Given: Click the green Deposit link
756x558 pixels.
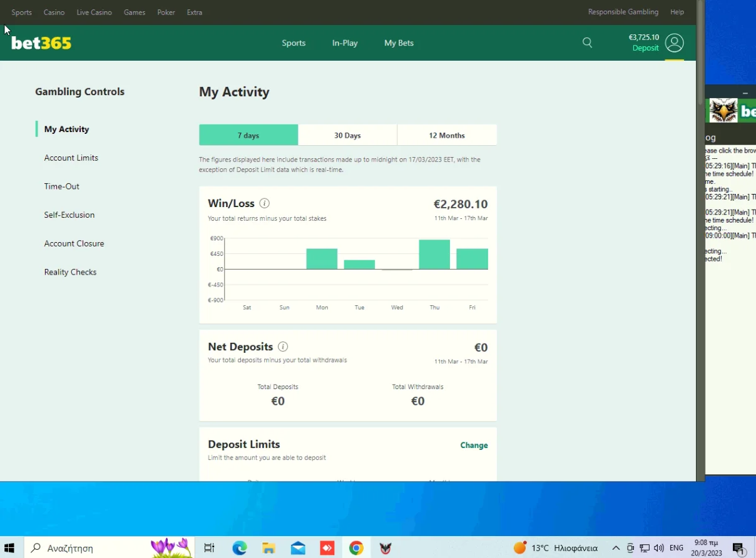Looking at the screenshot, I should pos(645,48).
